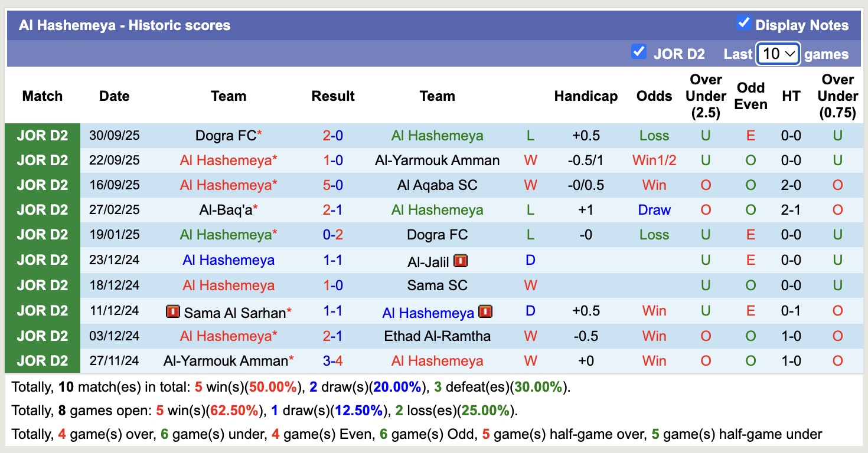This screenshot has height=453, width=868.
Task: Open the games count dropdown showing 10
Action: (777, 53)
